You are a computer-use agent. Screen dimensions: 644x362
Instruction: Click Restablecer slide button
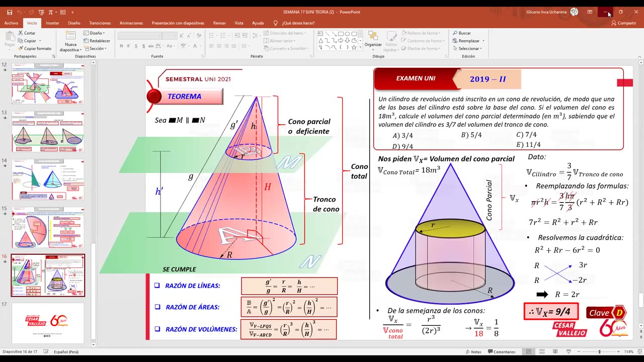tap(97, 41)
